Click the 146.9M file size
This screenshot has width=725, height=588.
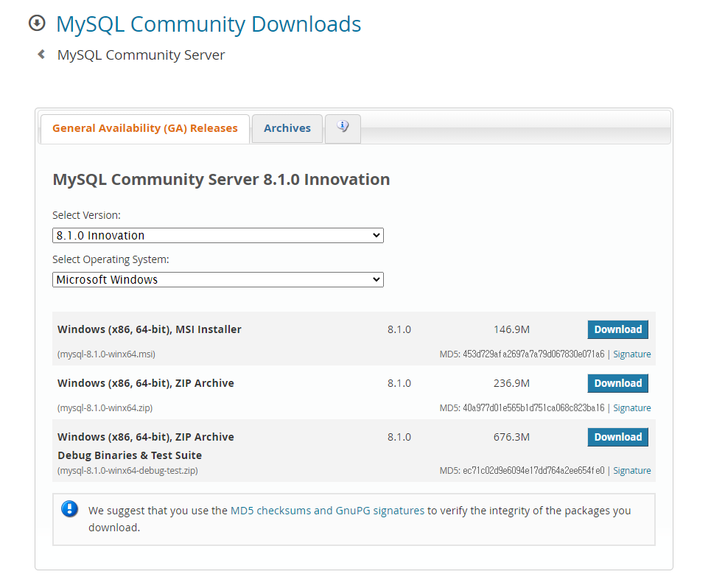511,329
